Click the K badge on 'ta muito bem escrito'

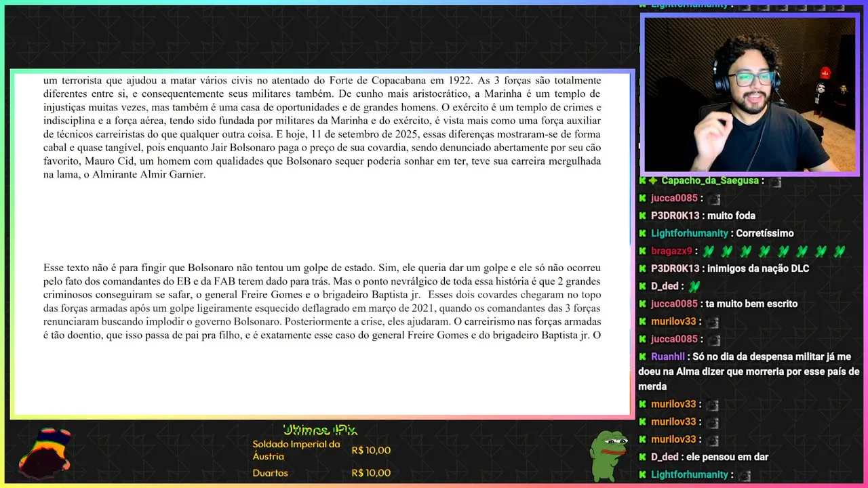point(643,304)
